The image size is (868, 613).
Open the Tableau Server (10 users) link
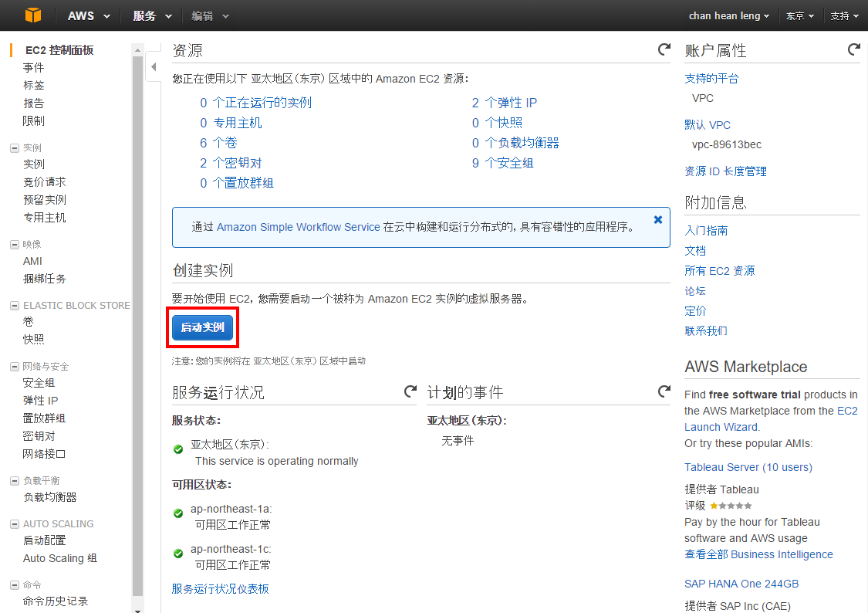(x=748, y=467)
